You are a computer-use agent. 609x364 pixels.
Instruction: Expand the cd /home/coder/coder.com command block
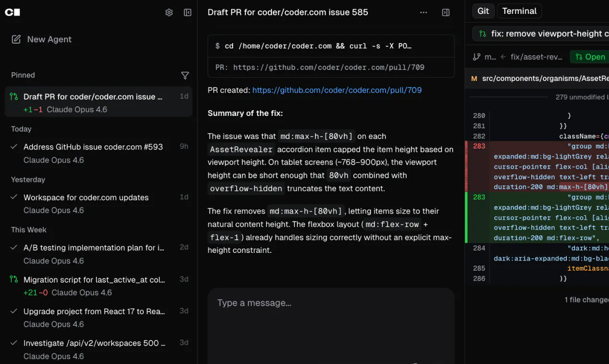(331, 46)
